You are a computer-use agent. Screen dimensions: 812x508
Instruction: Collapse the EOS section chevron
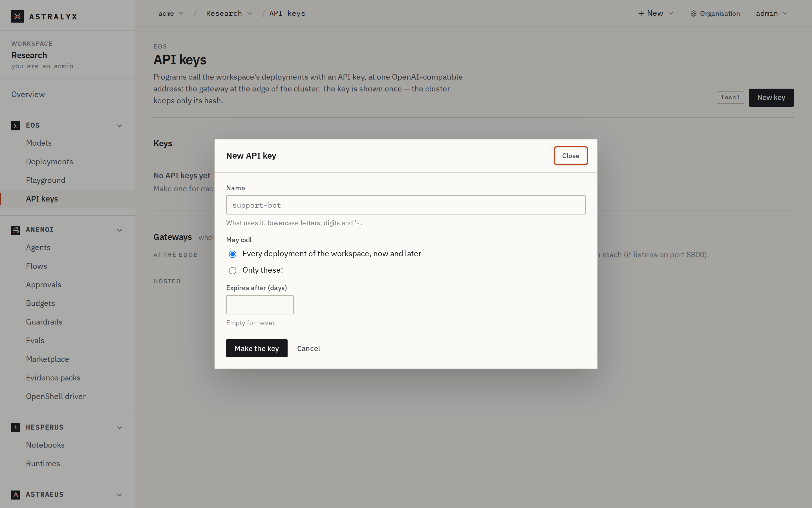[x=120, y=126]
